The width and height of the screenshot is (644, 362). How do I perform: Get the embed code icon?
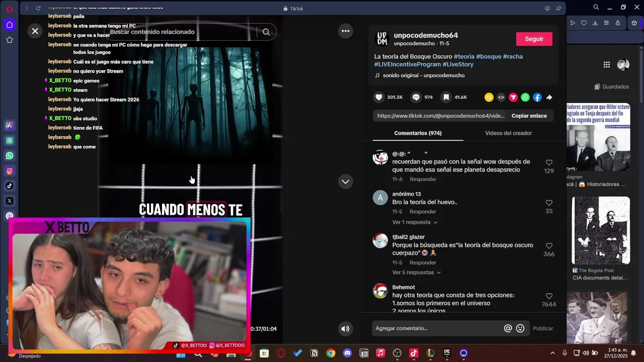[501, 98]
